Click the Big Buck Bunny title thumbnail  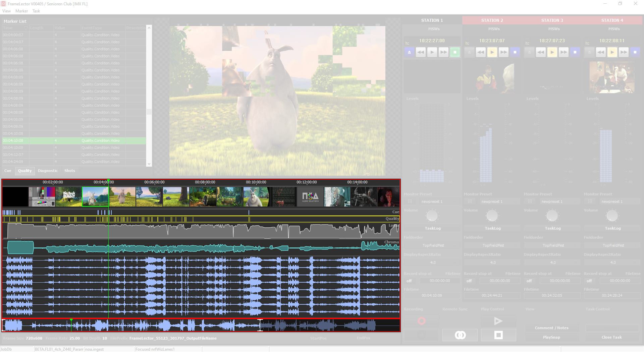click(69, 197)
